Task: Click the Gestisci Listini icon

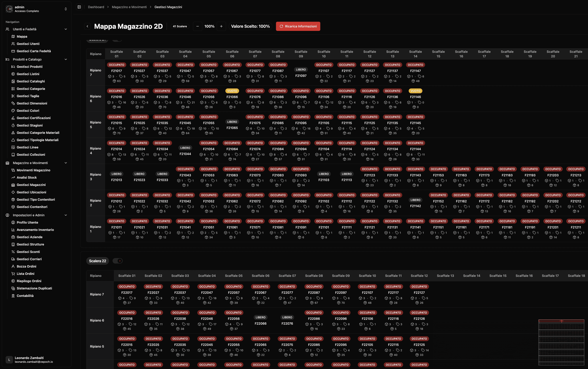Action: point(13,74)
